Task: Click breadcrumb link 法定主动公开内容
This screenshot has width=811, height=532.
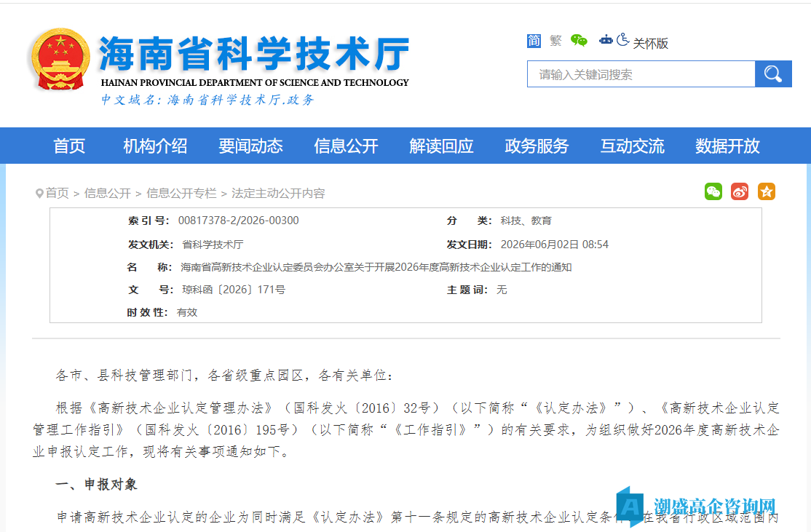Action: [x=278, y=194]
